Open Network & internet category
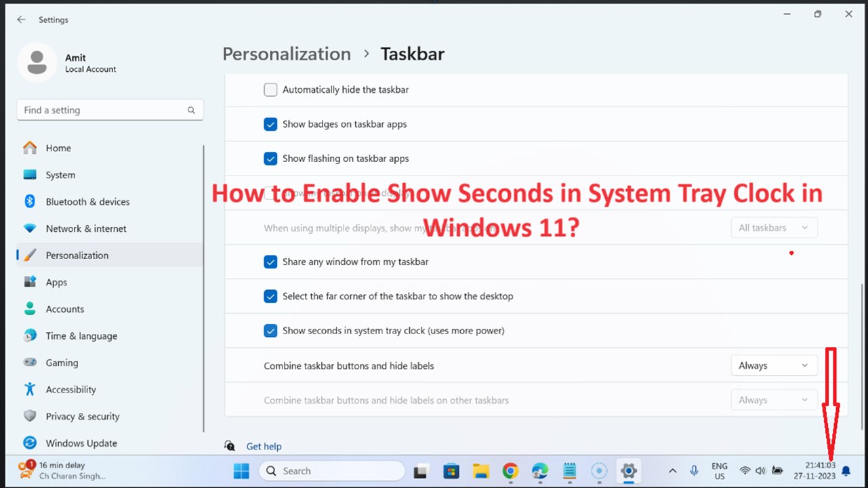This screenshot has height=488, width=868. pyautogui.click(x=109, y=228)
